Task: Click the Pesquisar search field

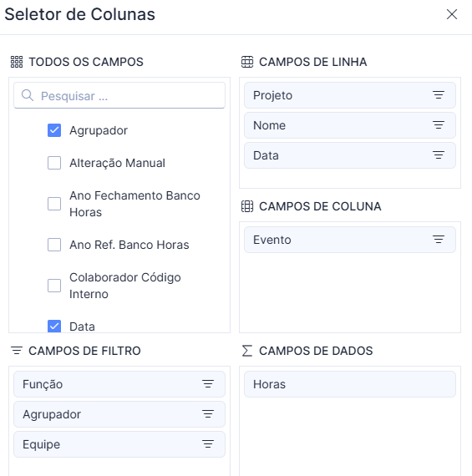Action: pos(119,95)
